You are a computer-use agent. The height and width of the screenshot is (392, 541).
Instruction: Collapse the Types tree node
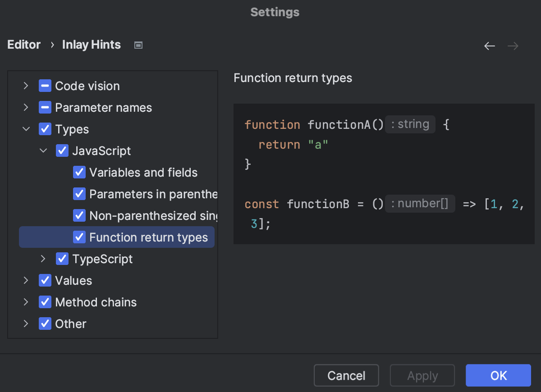click(26, 129)
